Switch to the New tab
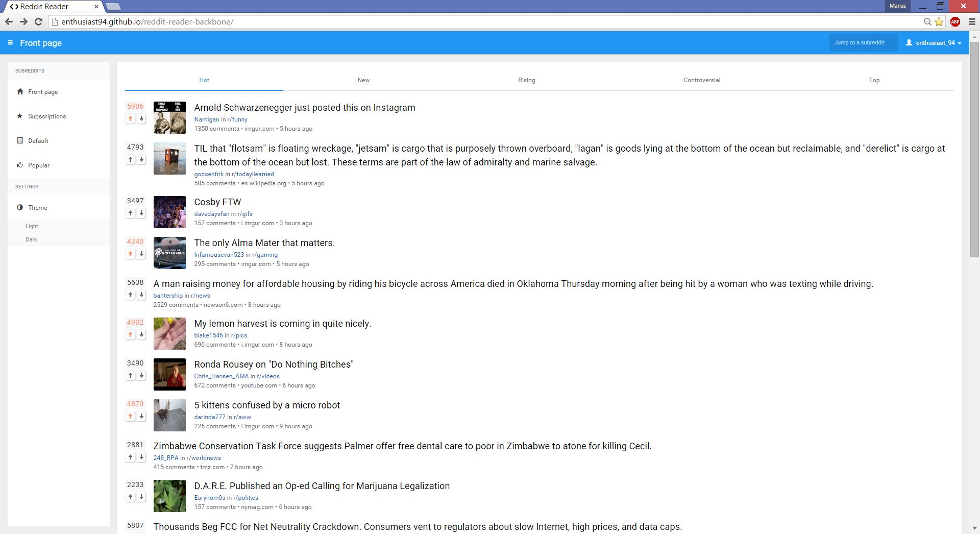The height and width of the screenshot is (534, 980). 363,80
